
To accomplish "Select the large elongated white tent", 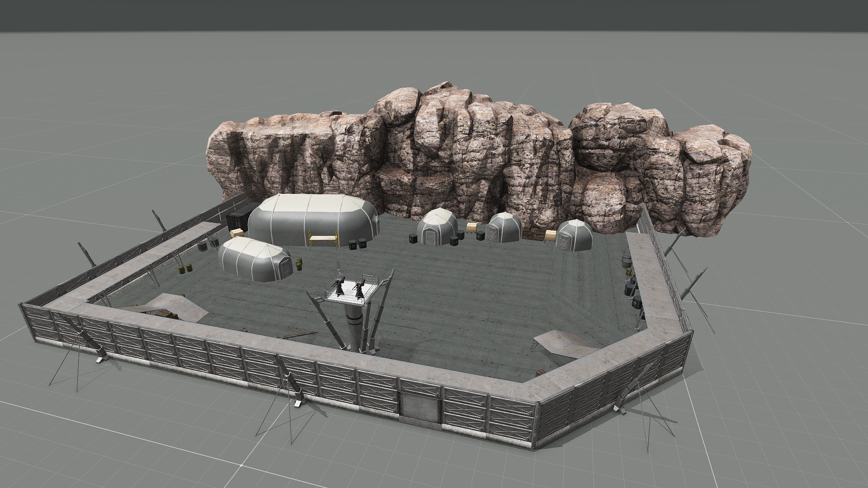I will point(313,220).
